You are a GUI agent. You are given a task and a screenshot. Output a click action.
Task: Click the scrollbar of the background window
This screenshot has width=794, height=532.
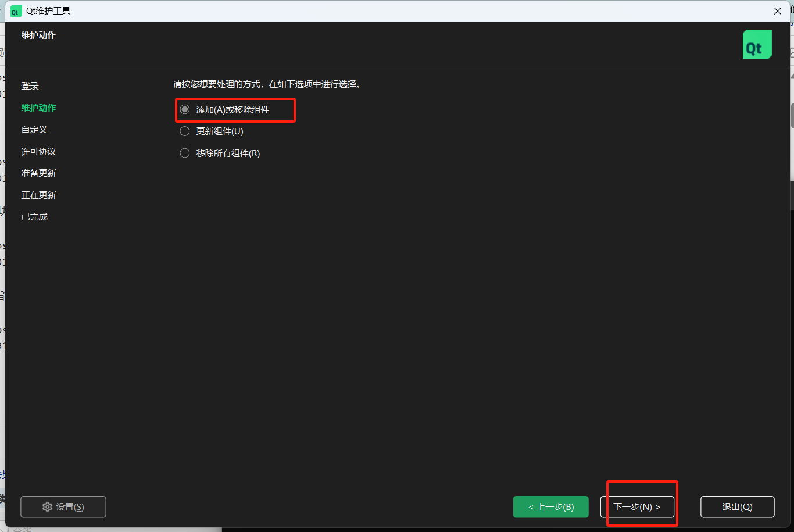[x=792, y=116]
